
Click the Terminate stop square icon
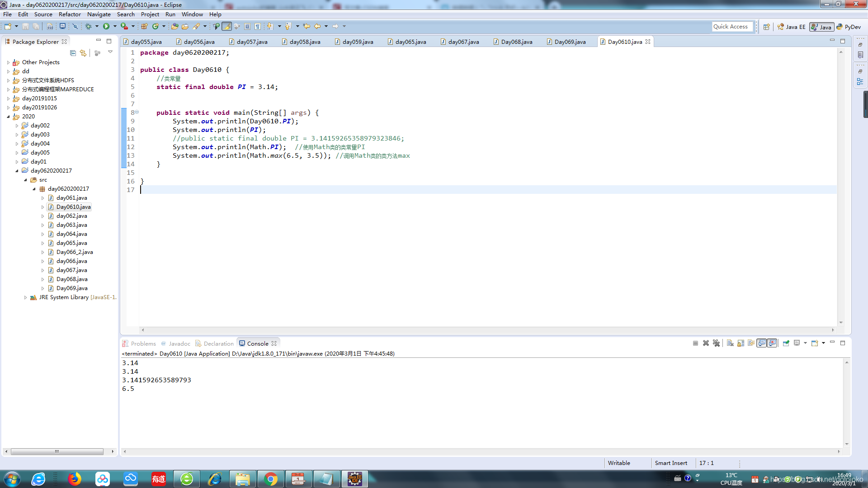pos(695,343)
